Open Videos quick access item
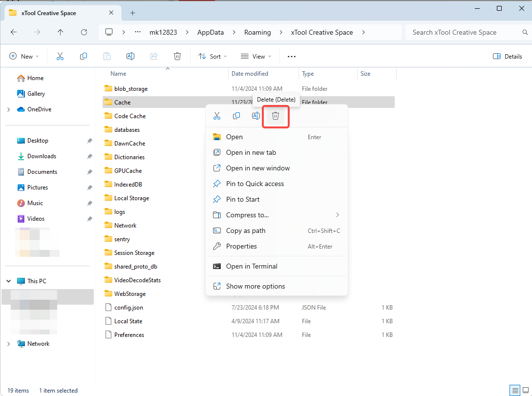This screenshot has width=532, height=396. pos(31,218)
